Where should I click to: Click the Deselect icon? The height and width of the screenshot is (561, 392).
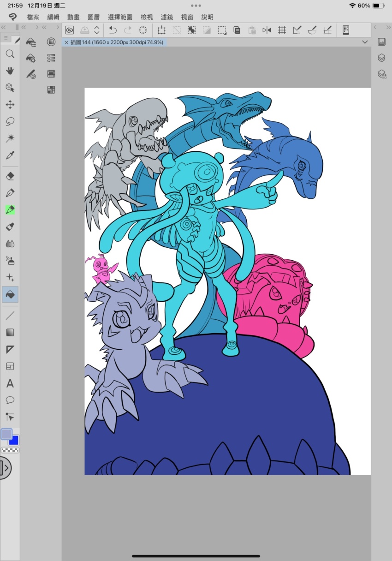point(177,30)
